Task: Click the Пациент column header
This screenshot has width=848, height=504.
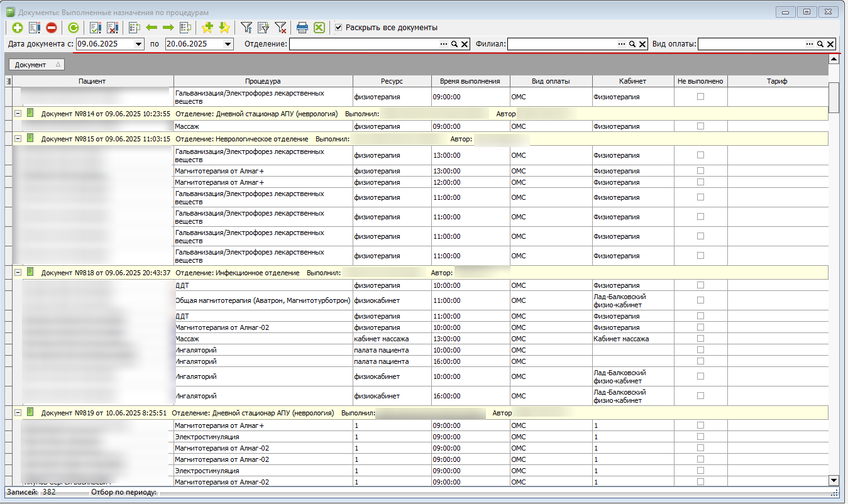Action: 92,81
